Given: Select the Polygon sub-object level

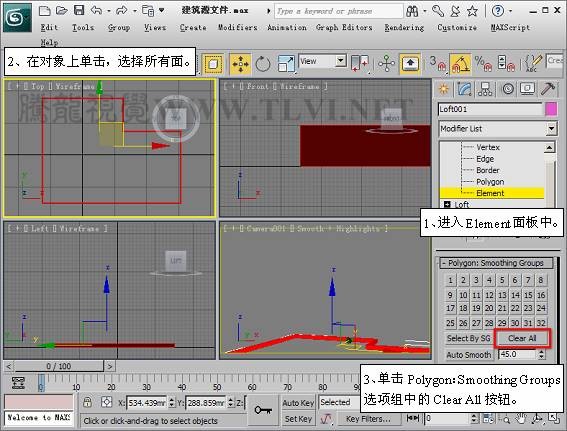Looking at the screenshot, I should (x=490, y=182).
